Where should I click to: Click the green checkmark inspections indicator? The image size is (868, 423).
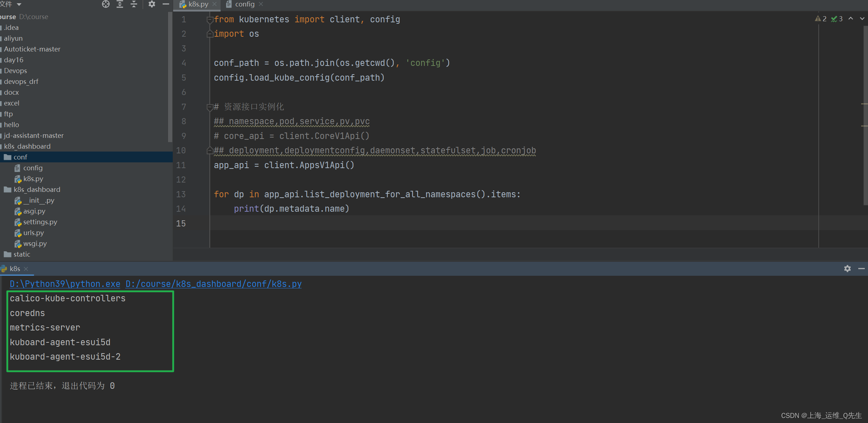(x=836, y=19)
